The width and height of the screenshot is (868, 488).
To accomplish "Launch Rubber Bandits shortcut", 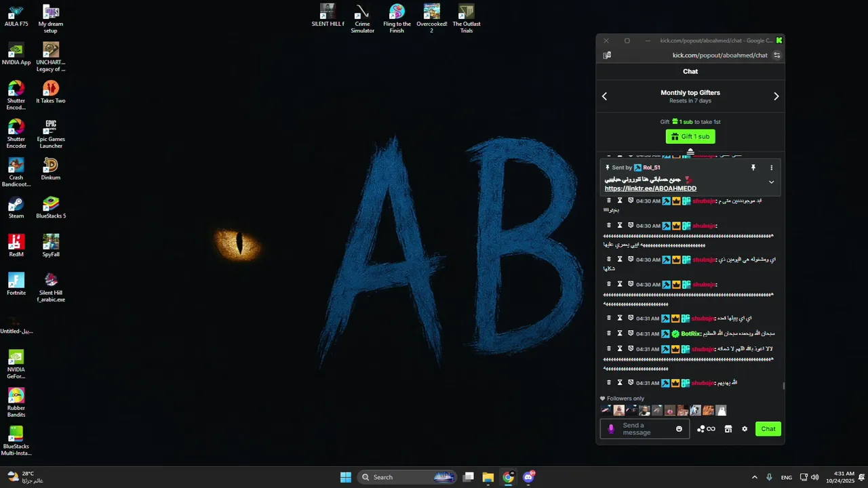I will [x=16, y=403].
